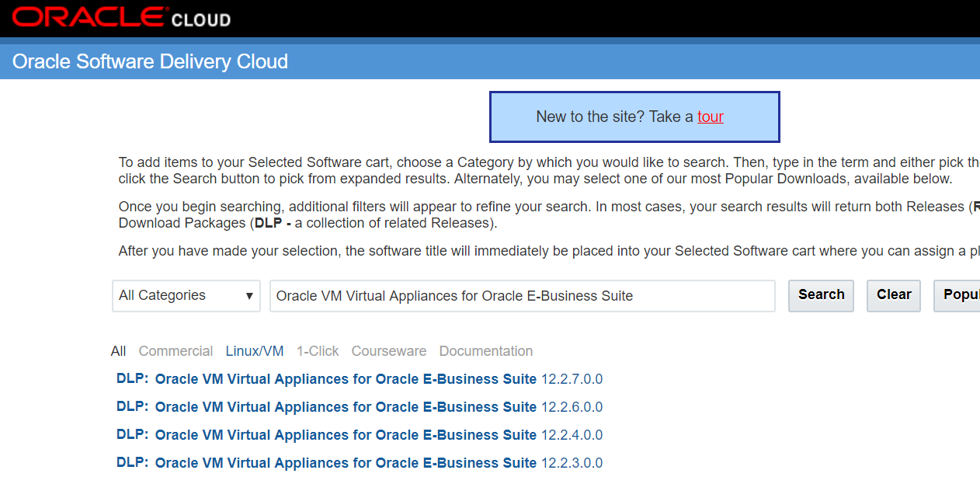Select the Linux/VM filter tab

point(255,351)
